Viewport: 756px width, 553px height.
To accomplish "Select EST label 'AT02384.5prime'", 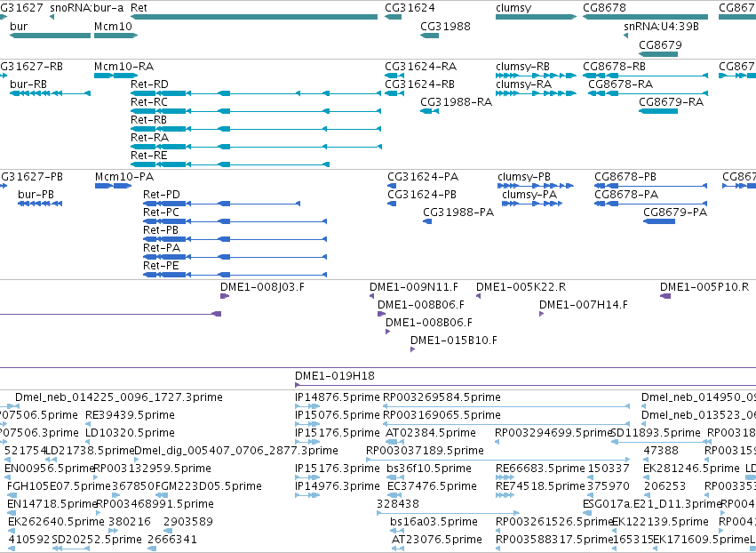I will click(431, 433).
